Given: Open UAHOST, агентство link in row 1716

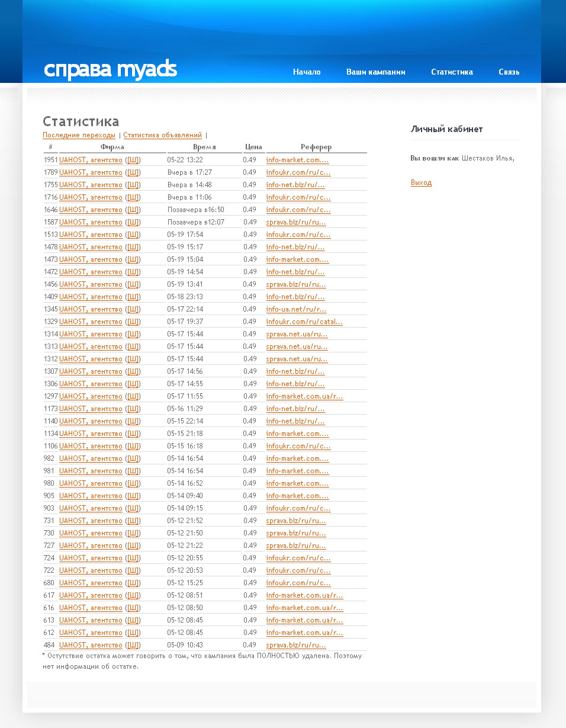Looking at the screenshot, I should point(91,197).
